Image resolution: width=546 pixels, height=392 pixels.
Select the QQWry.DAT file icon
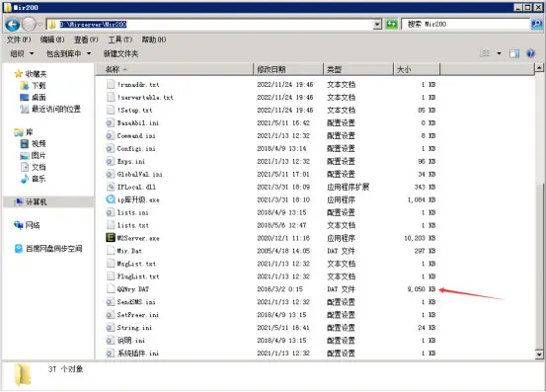click(111, 289)
